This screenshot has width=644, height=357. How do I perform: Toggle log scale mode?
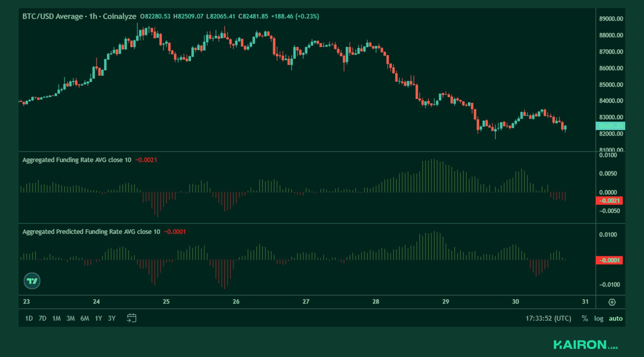pyautogui.click(x=599, y=318)
